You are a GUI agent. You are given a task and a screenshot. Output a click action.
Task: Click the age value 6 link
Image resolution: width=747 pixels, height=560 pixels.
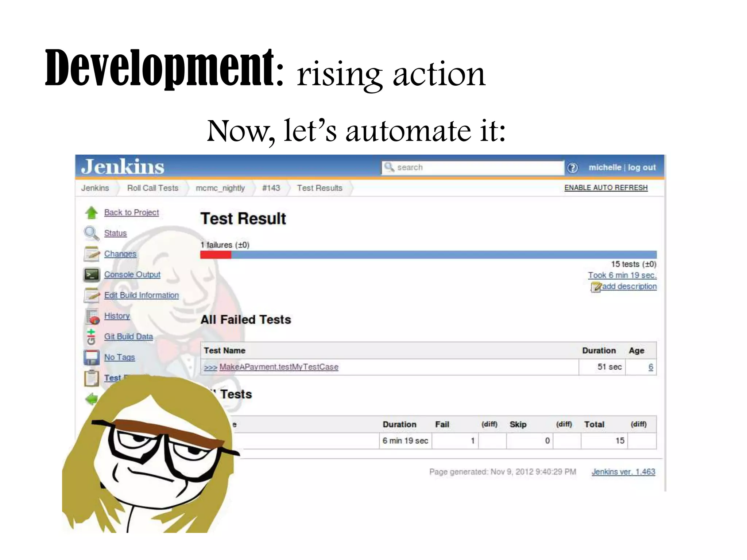pyautogui.click(x=651, y=367)
